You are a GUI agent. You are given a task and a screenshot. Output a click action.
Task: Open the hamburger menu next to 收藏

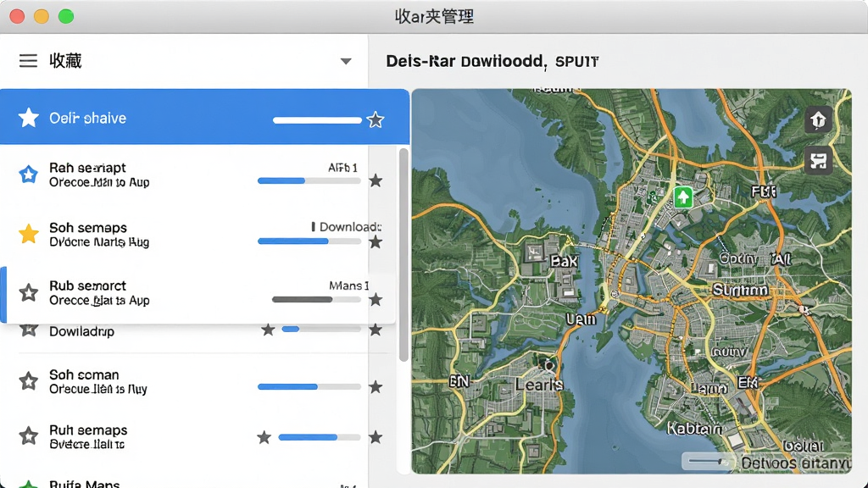click(x=28, y=60)
